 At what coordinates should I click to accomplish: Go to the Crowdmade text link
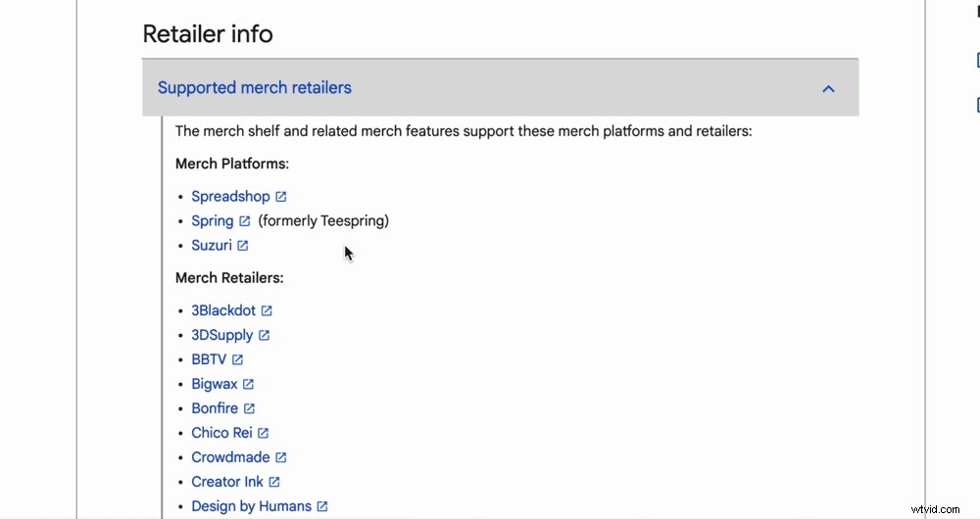coord(231,457)
